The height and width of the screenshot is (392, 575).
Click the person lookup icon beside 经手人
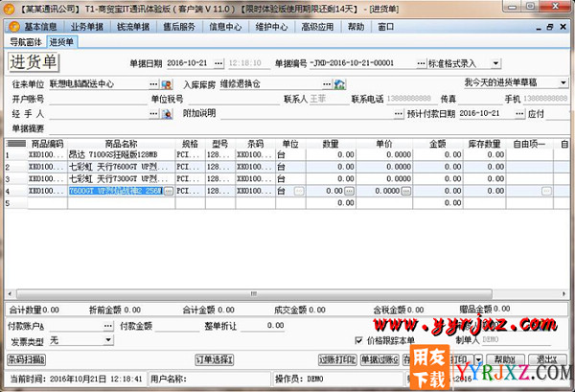167,114
